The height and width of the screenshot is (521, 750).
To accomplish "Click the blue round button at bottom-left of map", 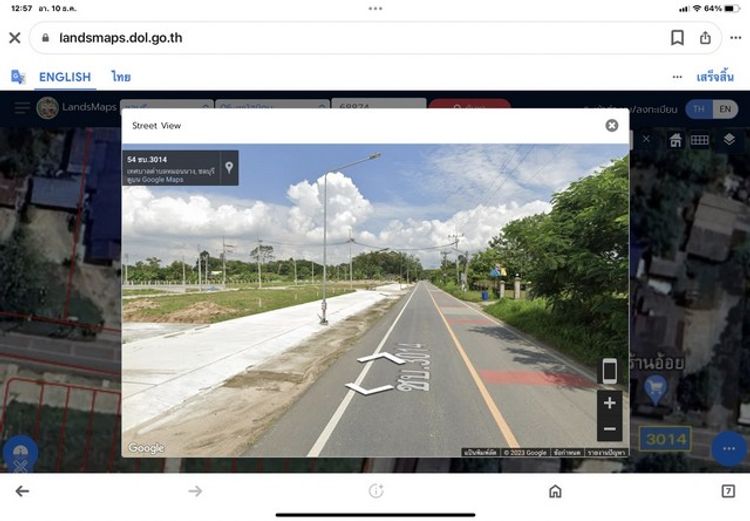I will (20, 454).
